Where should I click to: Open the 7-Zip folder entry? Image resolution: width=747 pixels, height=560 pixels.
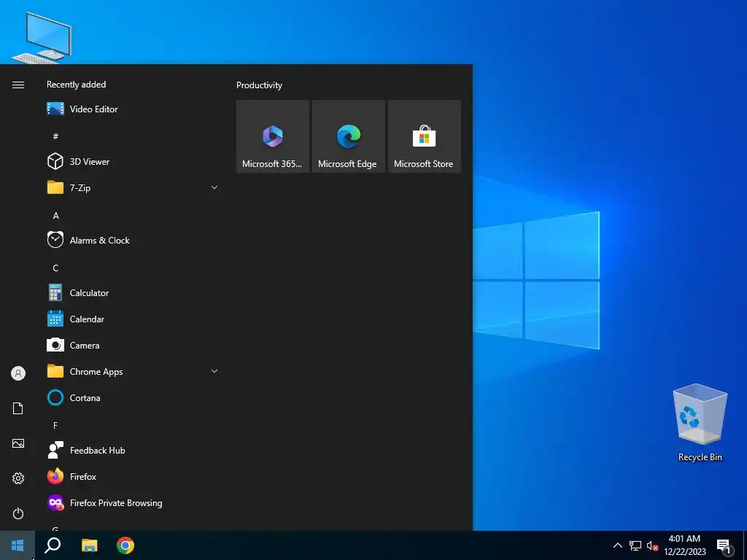[133, 187]
